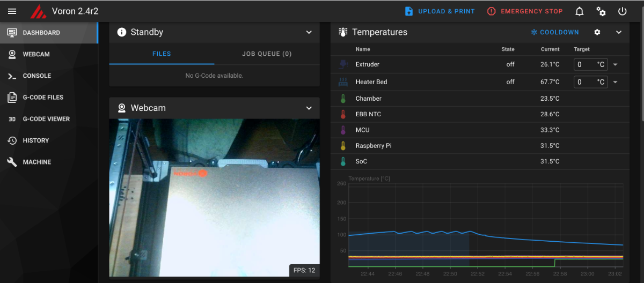
Task: Click the Standby info icon
Action: click(122, 32)
